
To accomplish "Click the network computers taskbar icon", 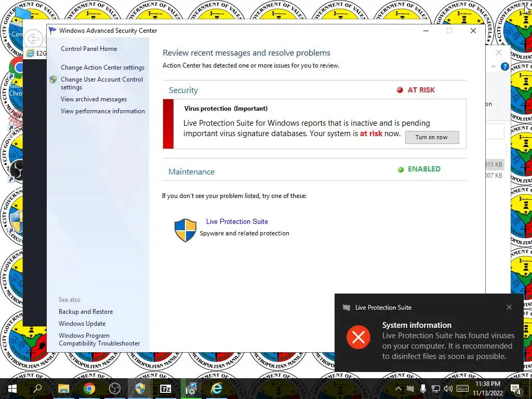I will (191, 389).
